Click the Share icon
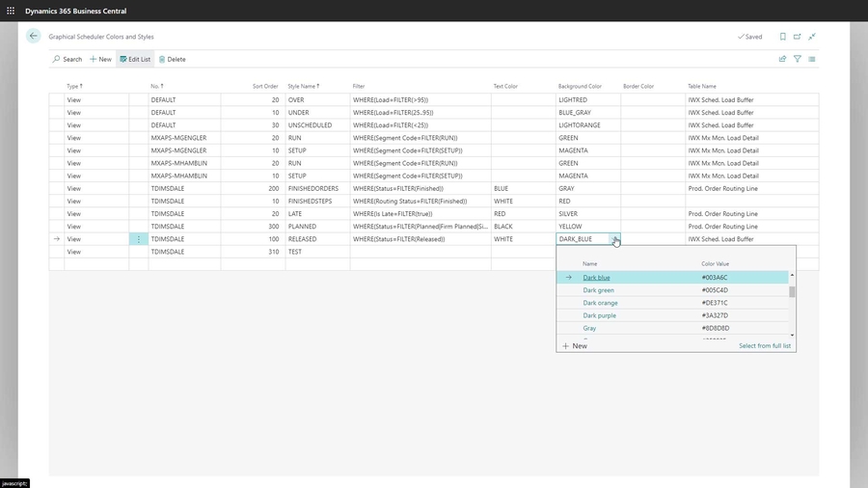868x488 pixels. [782, 59]
